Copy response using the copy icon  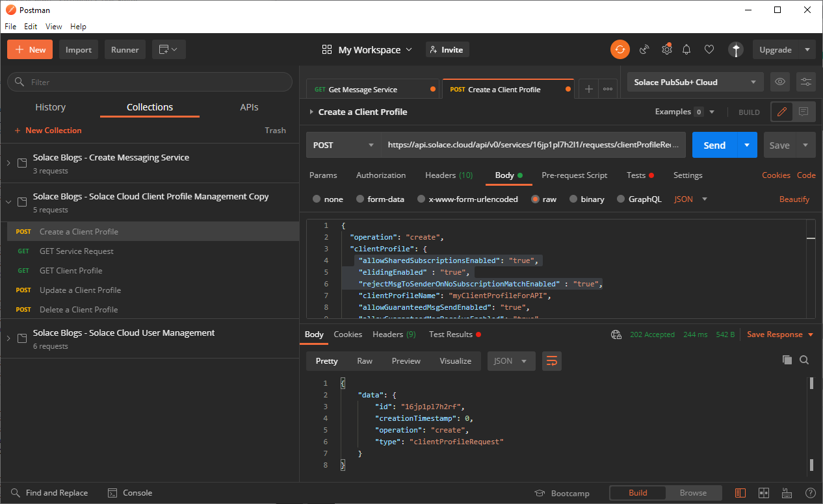(787, 360)
